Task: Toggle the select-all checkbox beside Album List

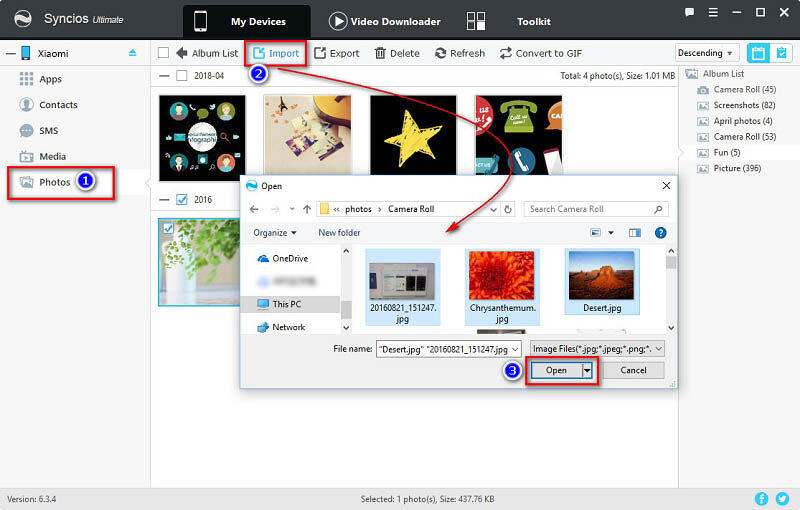Action: click(x=164, y=53)
